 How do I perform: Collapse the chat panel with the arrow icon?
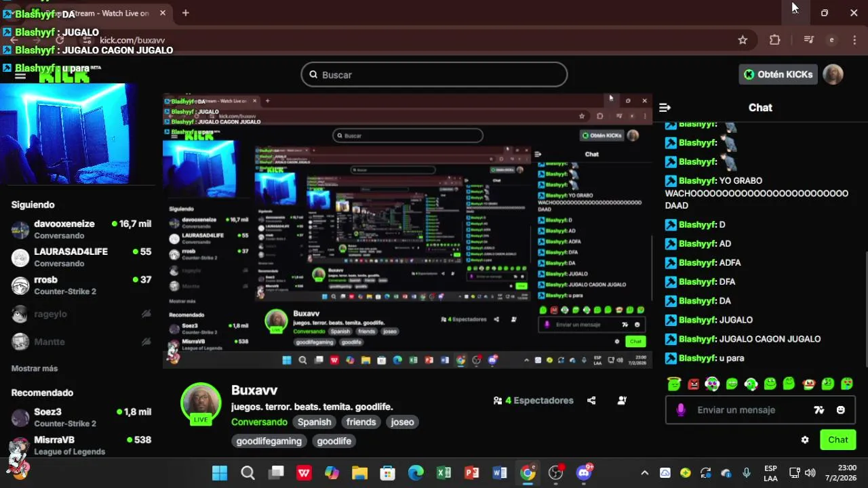click(x=665, y=108)
